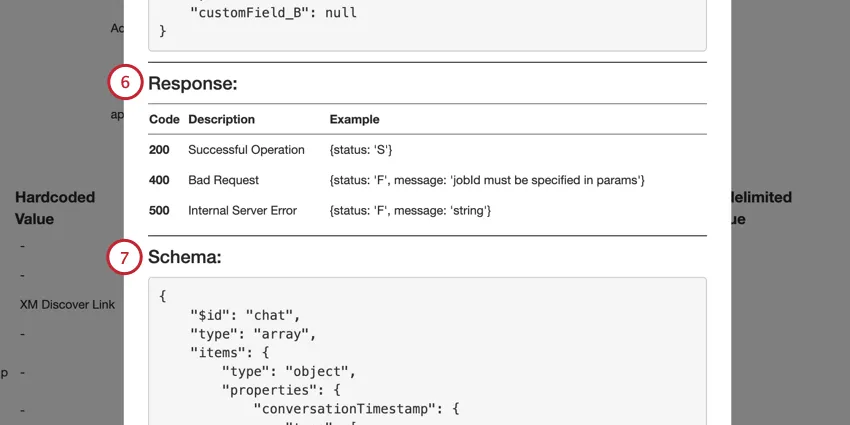Click the Bad Request description
850x425 pixels.
(x=223, y=180)
